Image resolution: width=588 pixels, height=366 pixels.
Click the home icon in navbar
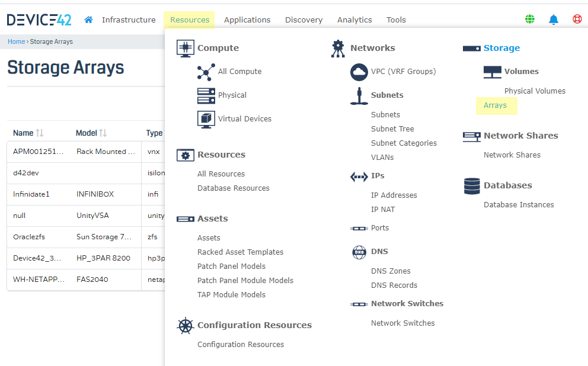pyautogui.click(x=89, y=20)
